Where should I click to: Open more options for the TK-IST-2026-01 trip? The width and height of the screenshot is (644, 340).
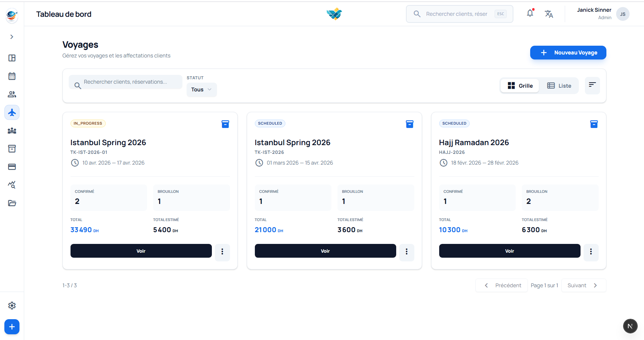pos(222,252)
